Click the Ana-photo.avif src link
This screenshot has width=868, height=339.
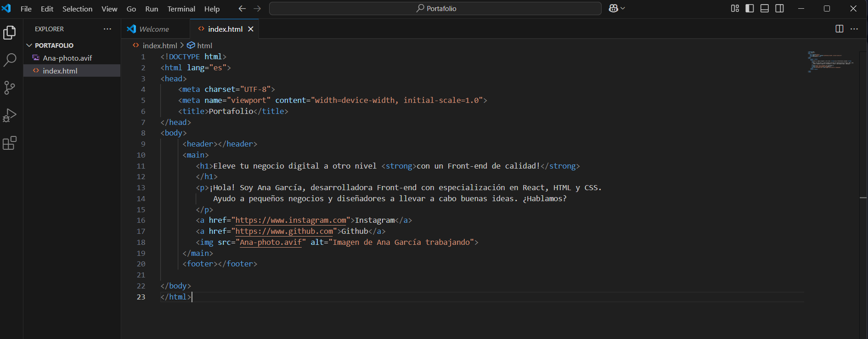click(271, 243)
